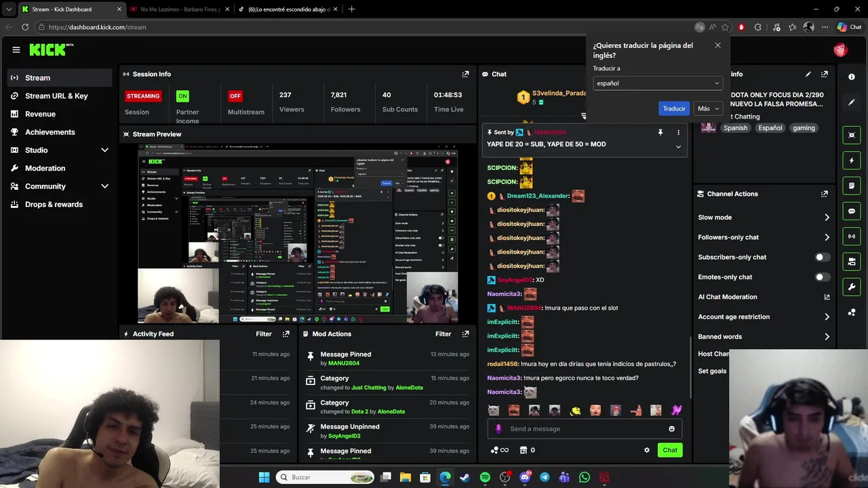Click the shop icon showing 0
The height and width of the screenshot is (488, 868).
528,450
